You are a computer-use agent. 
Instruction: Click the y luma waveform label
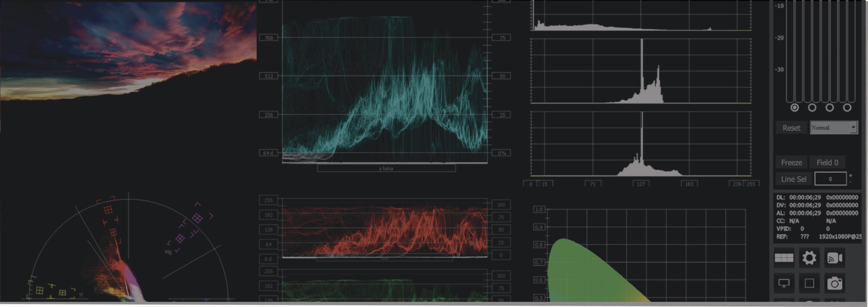pyautogui.click(x=386, y=168)
